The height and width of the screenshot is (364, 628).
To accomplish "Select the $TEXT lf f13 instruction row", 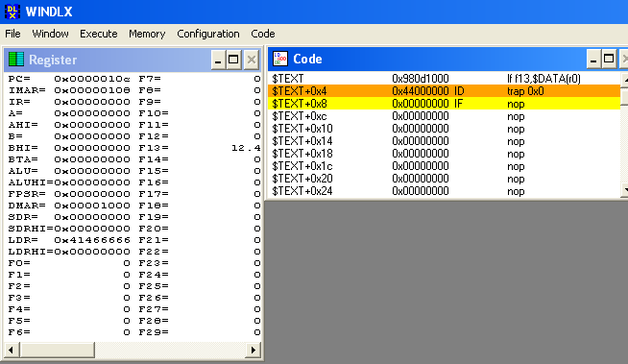I will pyautogui.click(x=444, y=79).
